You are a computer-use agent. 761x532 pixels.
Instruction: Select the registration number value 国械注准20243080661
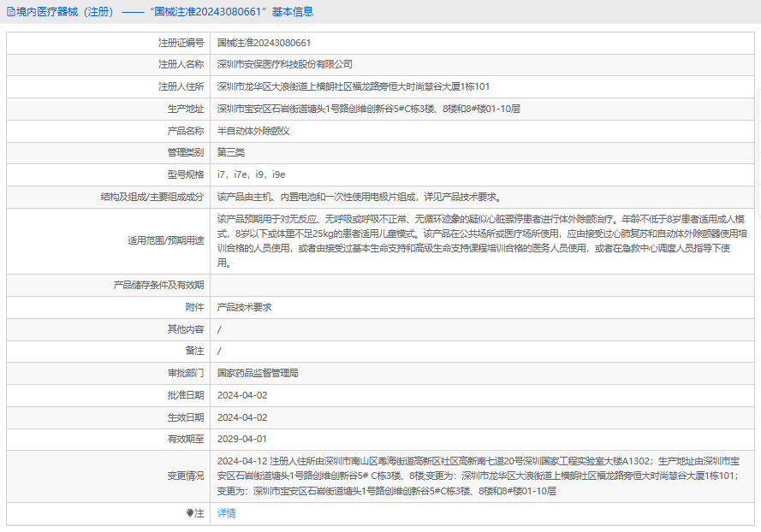pos(264,43)
